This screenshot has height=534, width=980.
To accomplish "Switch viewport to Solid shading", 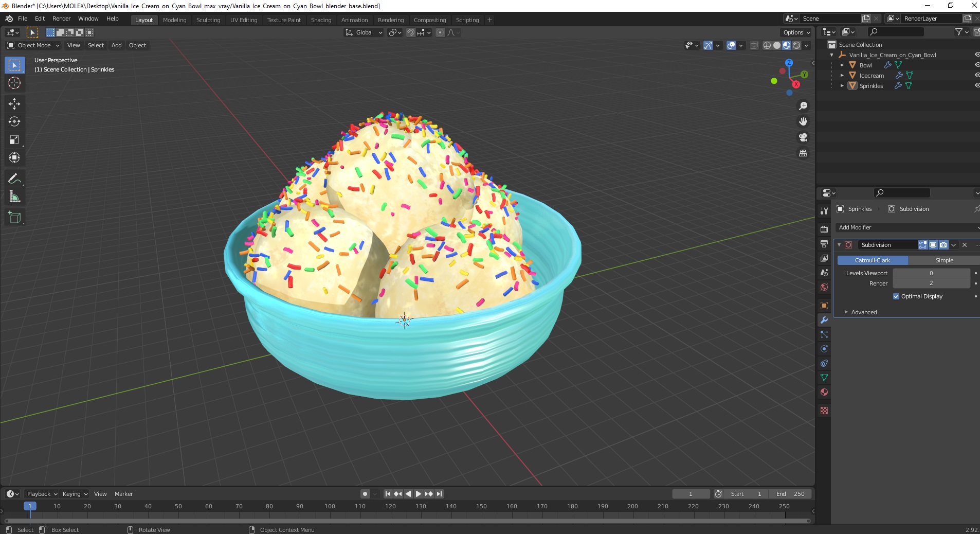I will pos(777,45).
